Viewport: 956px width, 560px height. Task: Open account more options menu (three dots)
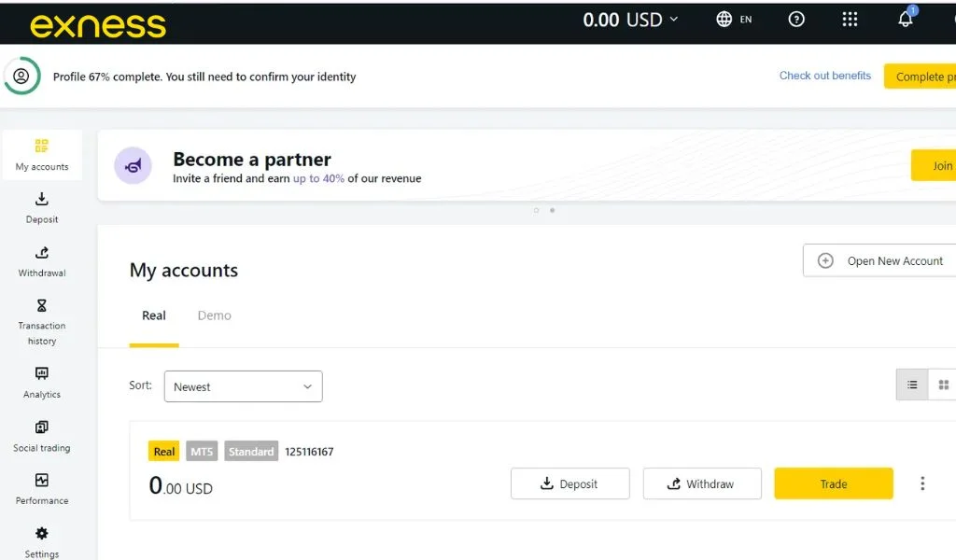point(922,483)
